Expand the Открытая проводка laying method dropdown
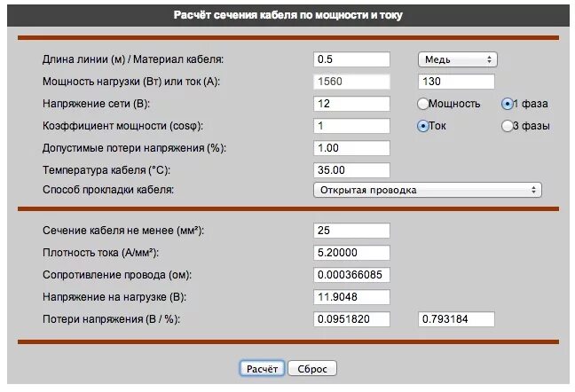575x392 pixels. point(428,190)
